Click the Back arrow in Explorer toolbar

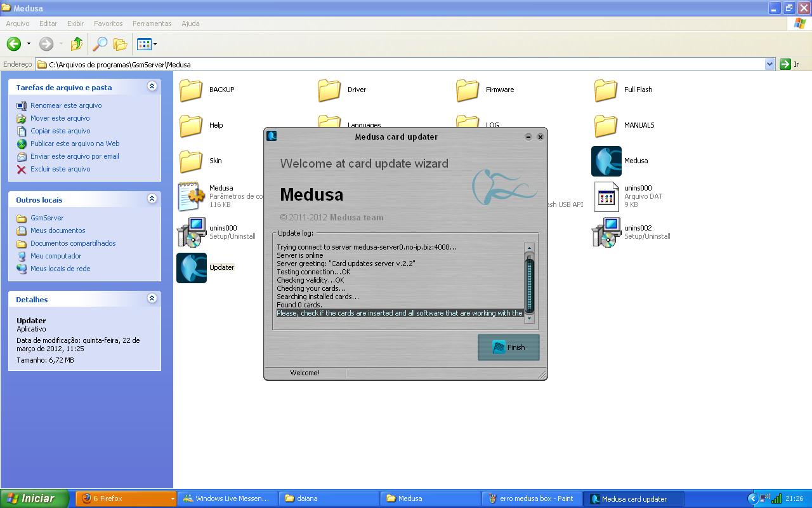coord(14,44)
